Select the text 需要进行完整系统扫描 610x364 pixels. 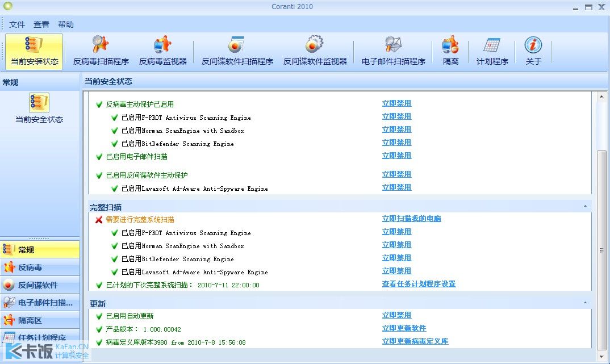point(140,220)
